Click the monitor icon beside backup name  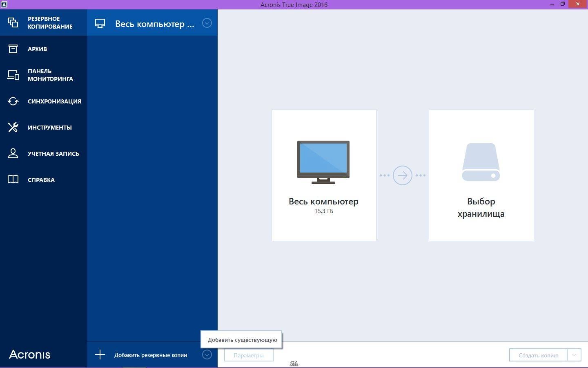coord(100,23)
